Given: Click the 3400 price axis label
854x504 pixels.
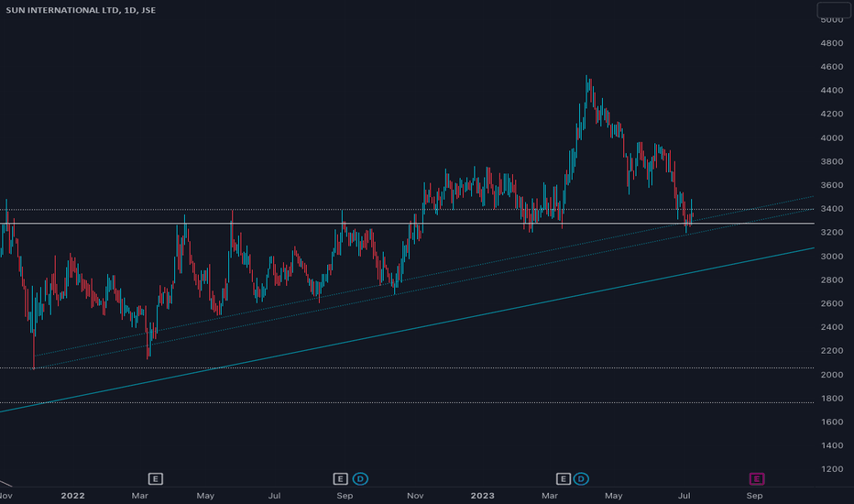Looking at the screenshot, I should pyautogui.click(x=832, y=209).
